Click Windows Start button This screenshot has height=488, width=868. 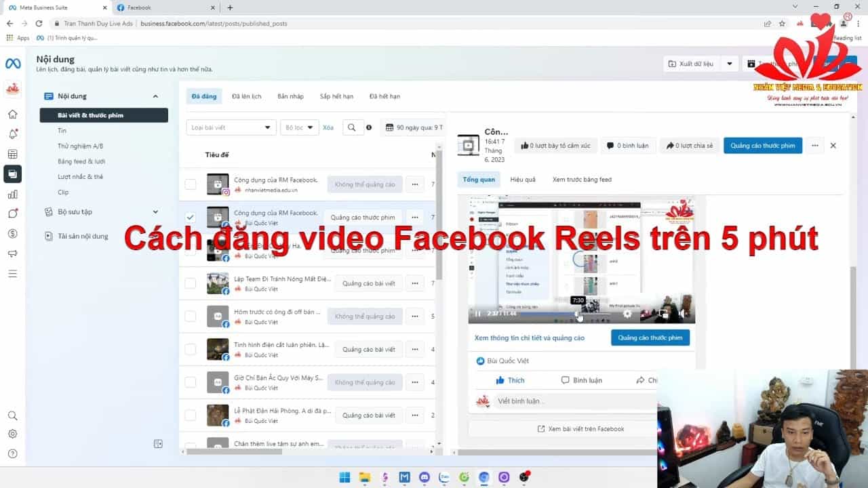pos(345,477)
